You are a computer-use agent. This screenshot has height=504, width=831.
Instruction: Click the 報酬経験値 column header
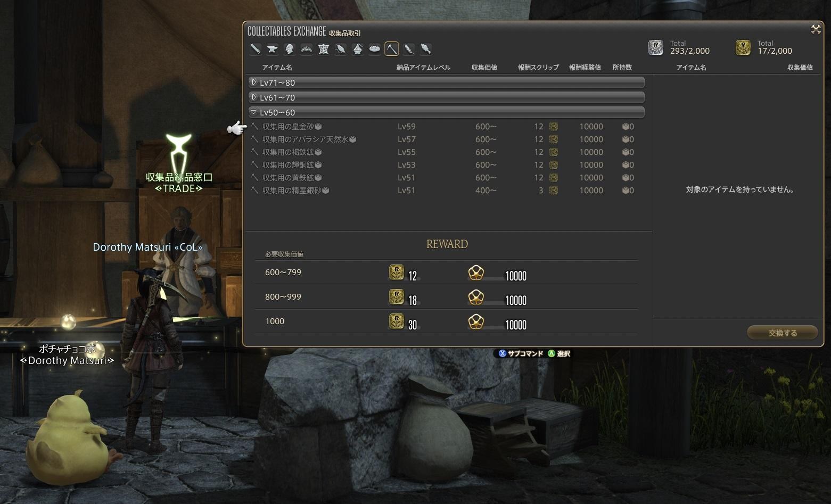tap(585, 68)
